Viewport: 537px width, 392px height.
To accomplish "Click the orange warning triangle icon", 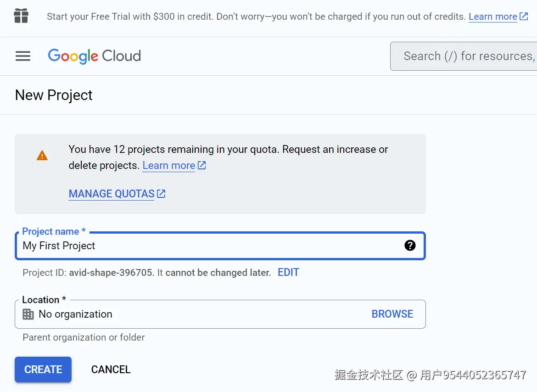I will point(42,156).
